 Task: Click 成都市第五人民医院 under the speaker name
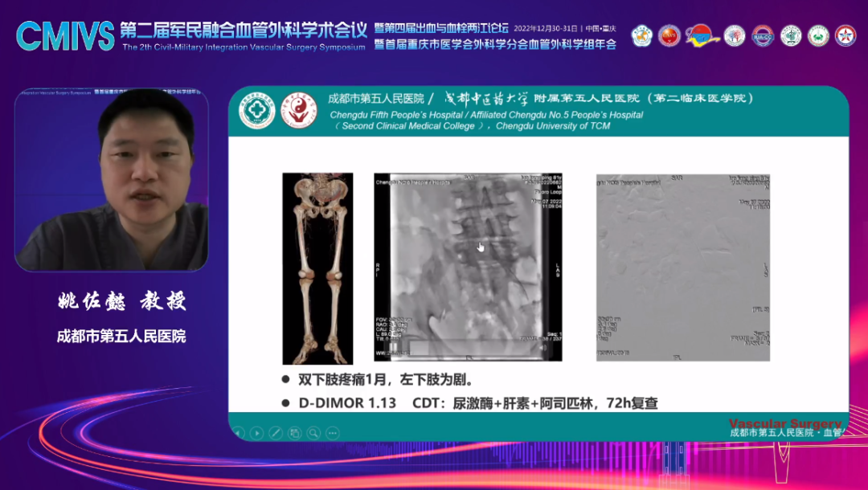pos(121,337)
